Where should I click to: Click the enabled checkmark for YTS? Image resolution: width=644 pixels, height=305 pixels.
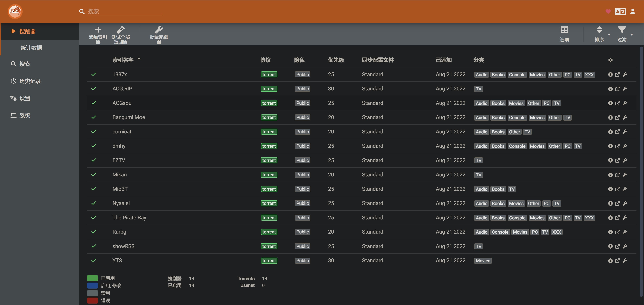click(x=94, y=261)
